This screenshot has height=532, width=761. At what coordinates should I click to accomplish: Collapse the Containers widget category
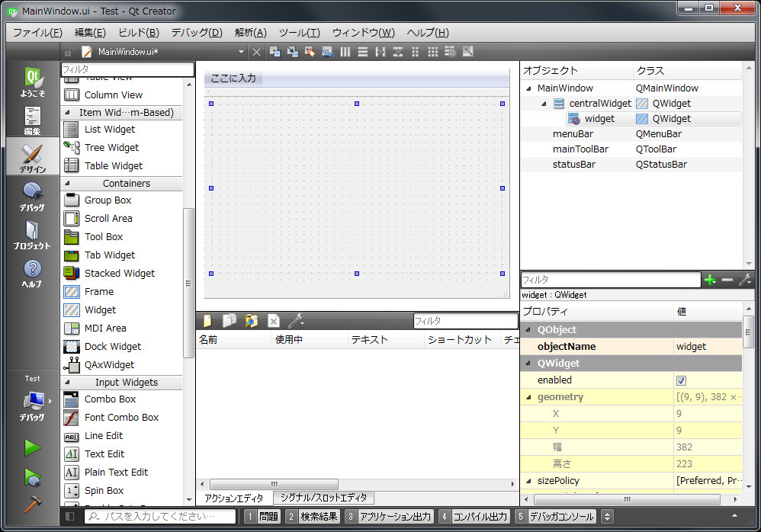tap(67, 184)
